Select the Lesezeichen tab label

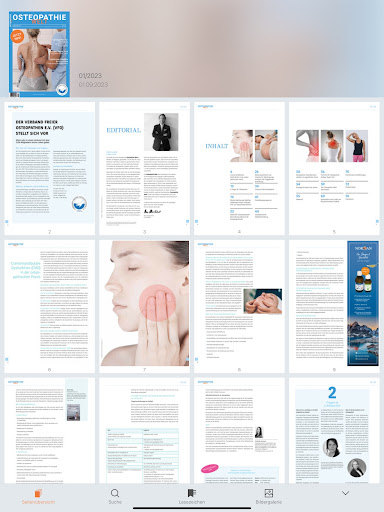click(x=192, y=502)
